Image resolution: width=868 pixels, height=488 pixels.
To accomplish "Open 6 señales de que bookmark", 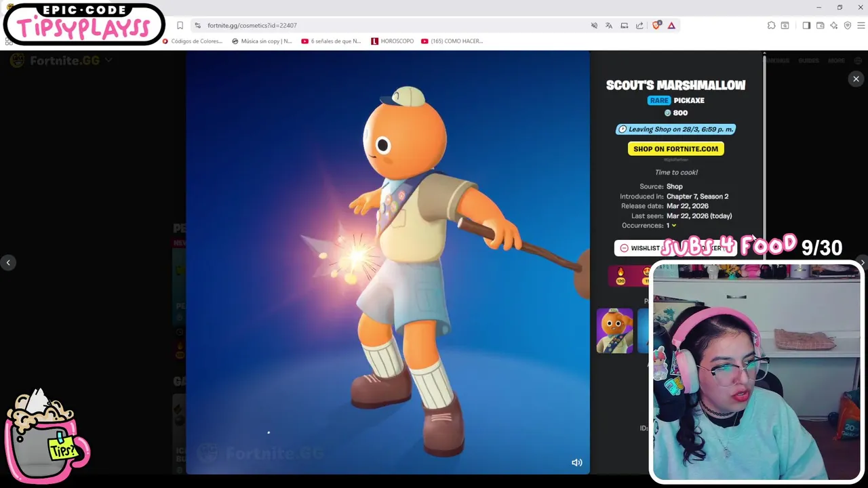I will pyautogui.click(x=331, y=41).
